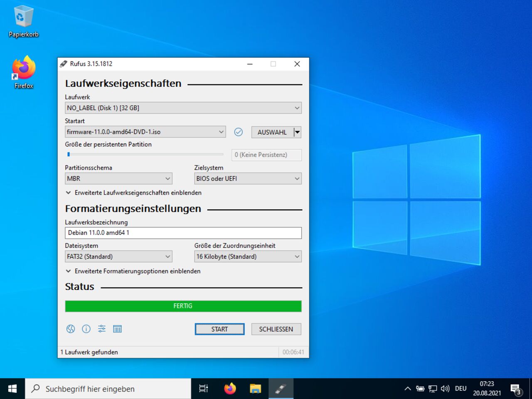Click the AUSWAHL button
This screenshot has width=532, height=399.
point(272,132)
